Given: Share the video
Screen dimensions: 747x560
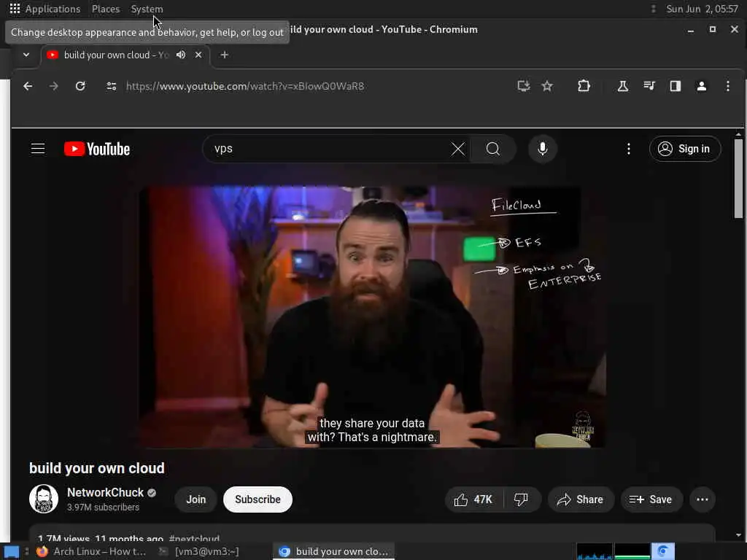Looking at the screenshot, I should [581, 499].
